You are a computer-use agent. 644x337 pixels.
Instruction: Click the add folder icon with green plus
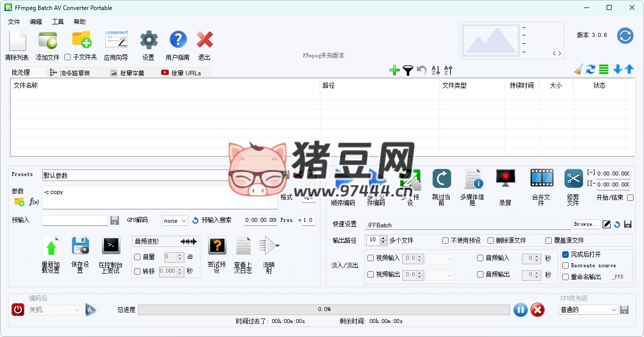(x=82, y=39)
